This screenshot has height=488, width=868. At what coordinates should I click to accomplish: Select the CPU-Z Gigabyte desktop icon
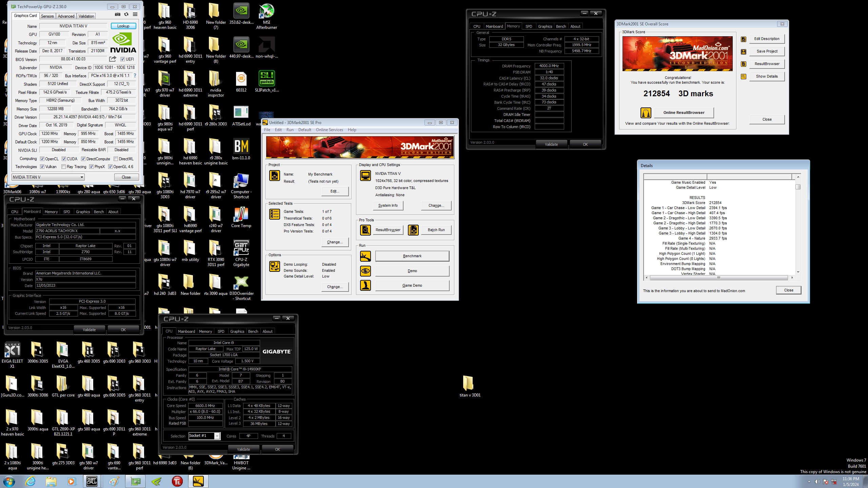241,253
